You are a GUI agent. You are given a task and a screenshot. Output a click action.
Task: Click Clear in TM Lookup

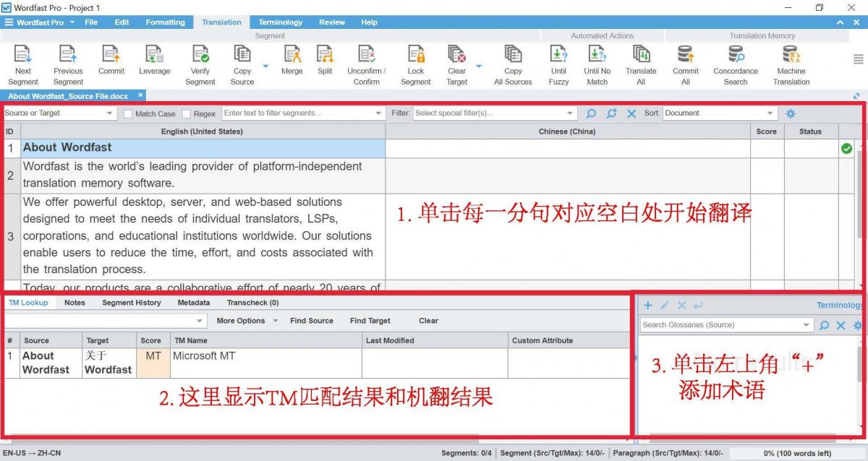point(428,321)
